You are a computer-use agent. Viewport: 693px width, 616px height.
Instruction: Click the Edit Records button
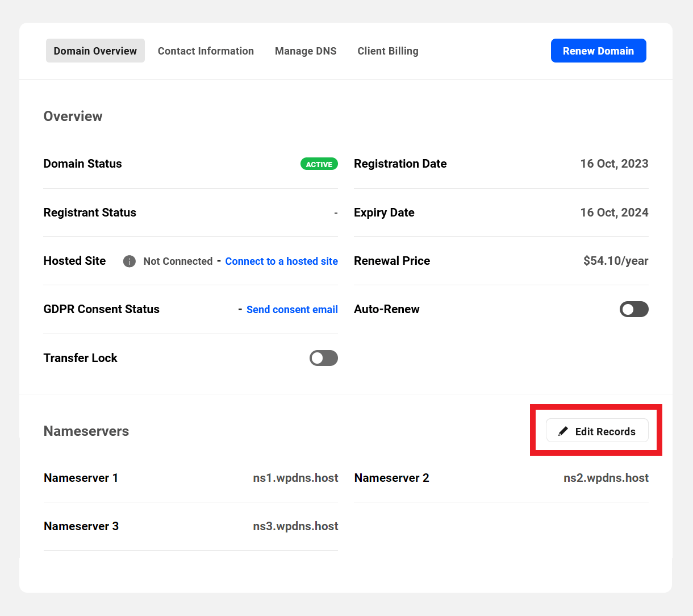(596, 431)
